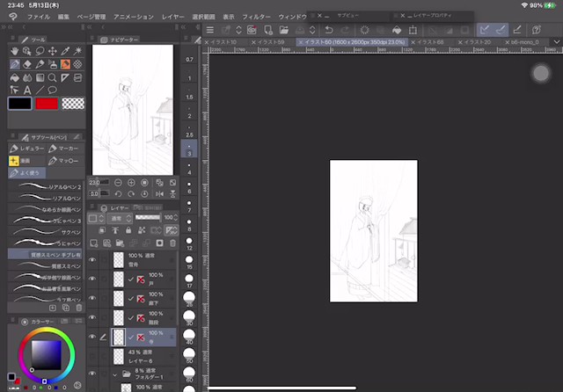563x392 pixels.
Task: Select the Move layer tool
Action: 53,51
